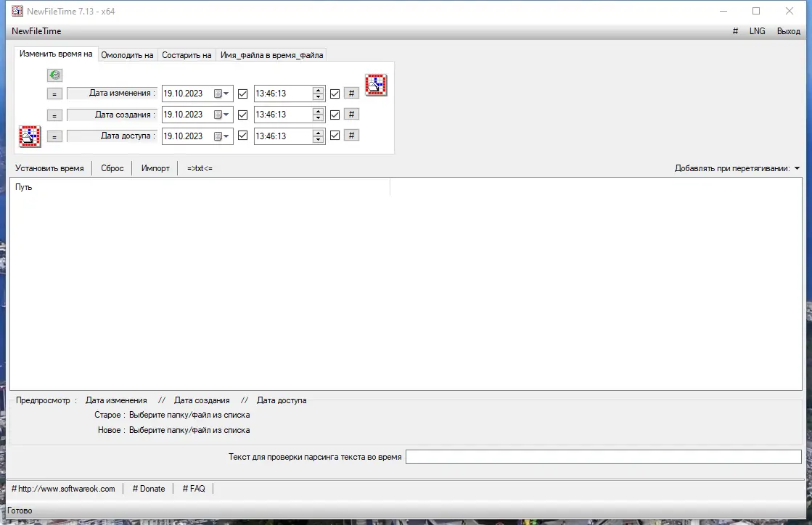Image resolution: width=812 pixels, height=525 pixels.
Task: Click the NewFileTime icon right of time fields
Action: (x=376, y=85)
